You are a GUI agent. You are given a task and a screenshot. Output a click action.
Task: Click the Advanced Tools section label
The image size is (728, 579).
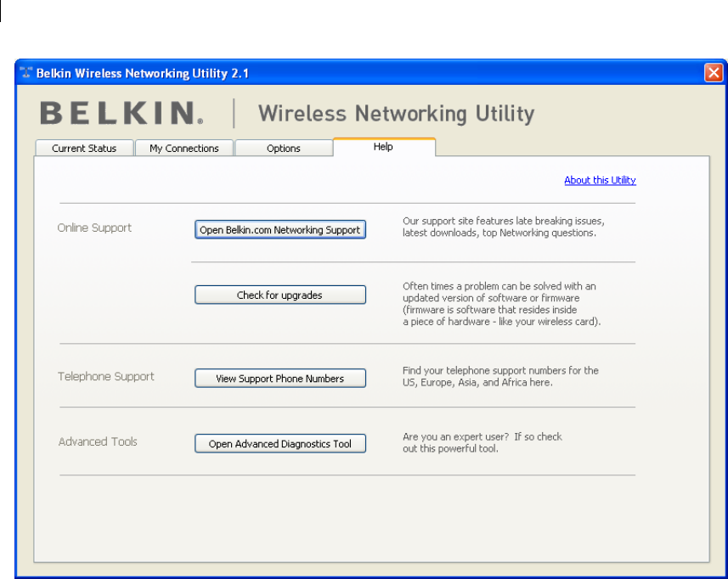[98, 441]
